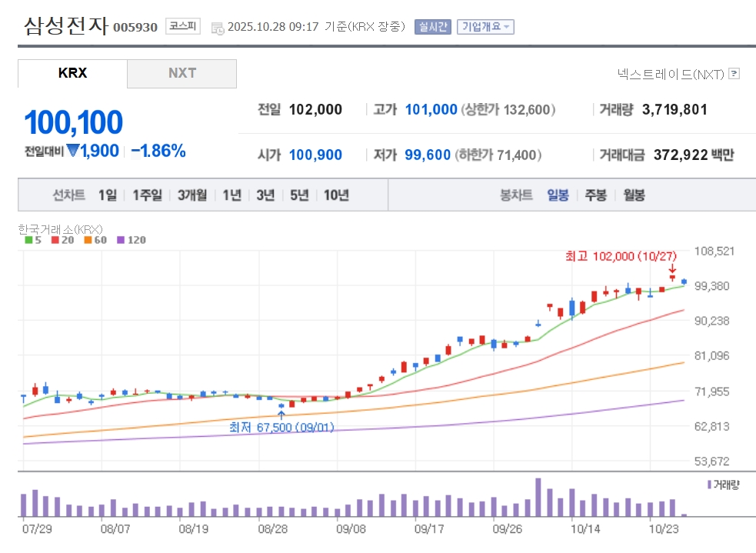Screen dimensions: 756x553
Task: Click the green 5-day moving average swatch
Action: tap(28, 240)
